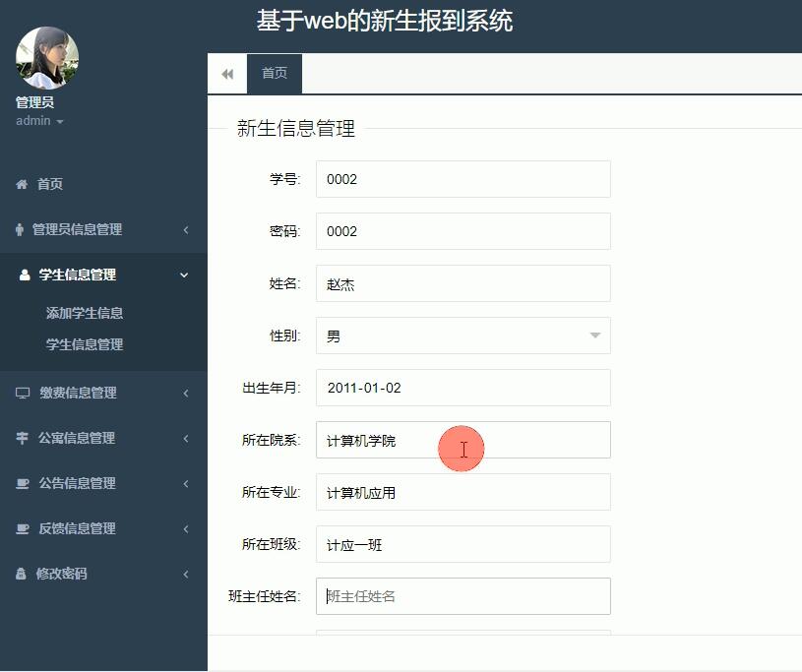Expand the 管理员信息管理 menu chevron

[185, 229]
